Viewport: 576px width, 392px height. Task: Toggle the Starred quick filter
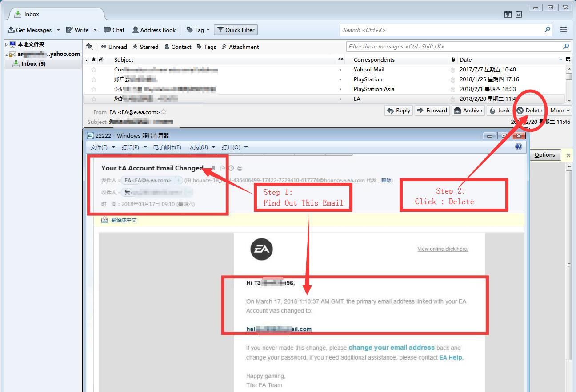(145, 47)
